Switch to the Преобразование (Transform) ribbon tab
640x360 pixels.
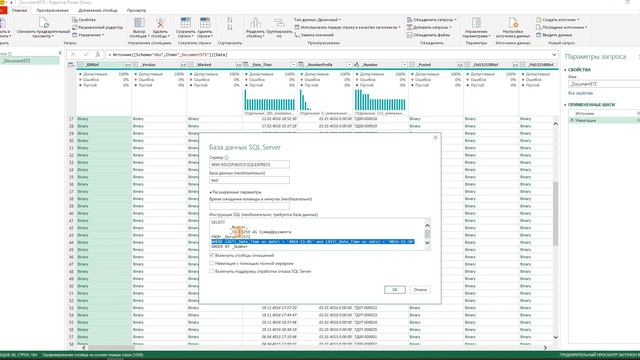click(x=52, y=10)
